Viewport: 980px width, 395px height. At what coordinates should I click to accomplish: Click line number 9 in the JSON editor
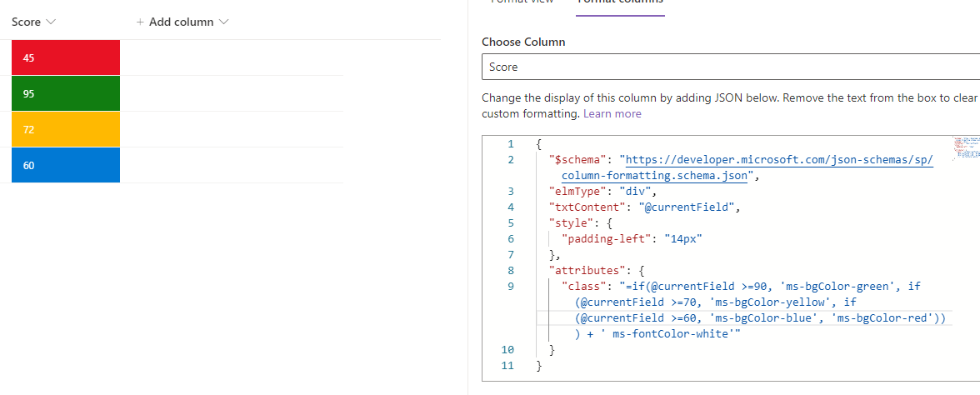(511, 287)
